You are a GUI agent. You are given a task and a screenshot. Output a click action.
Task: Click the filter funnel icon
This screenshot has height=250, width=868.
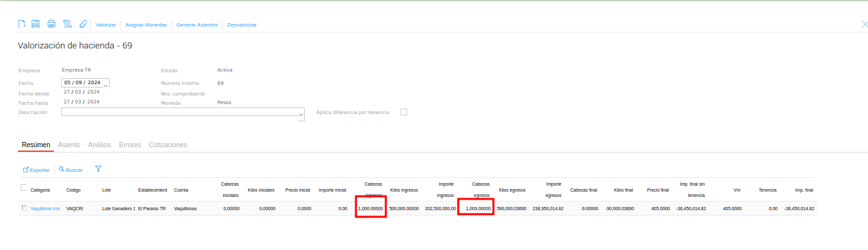pos(98,169)
